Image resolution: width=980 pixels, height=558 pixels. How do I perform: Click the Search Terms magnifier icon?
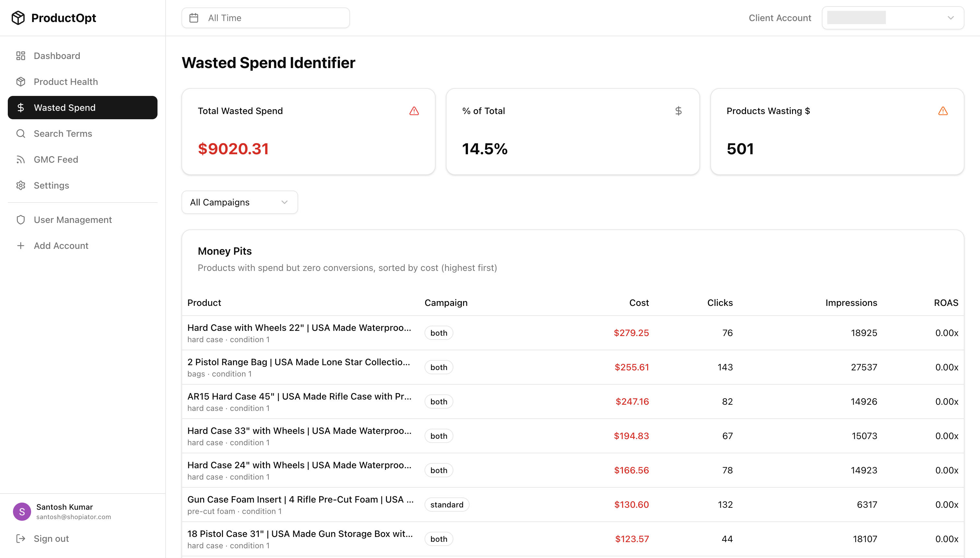(x=21, y=134)
